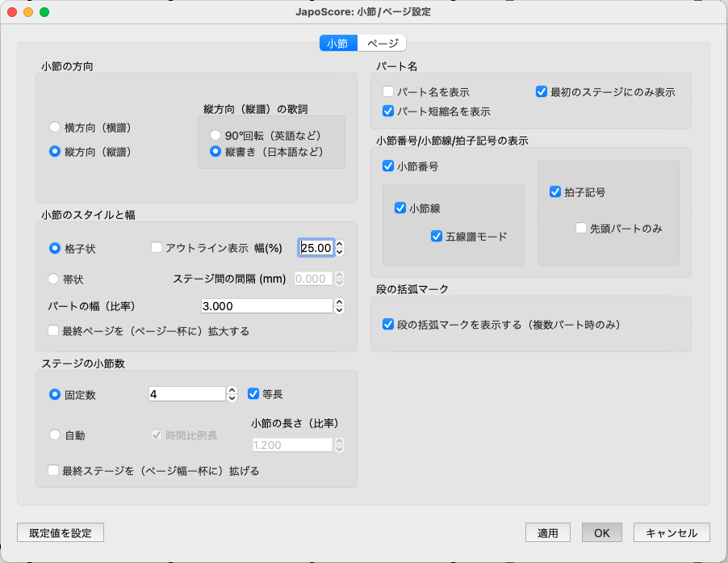Select 横方向（横譜） radio button
728x563 pixels.
point(55,127)
